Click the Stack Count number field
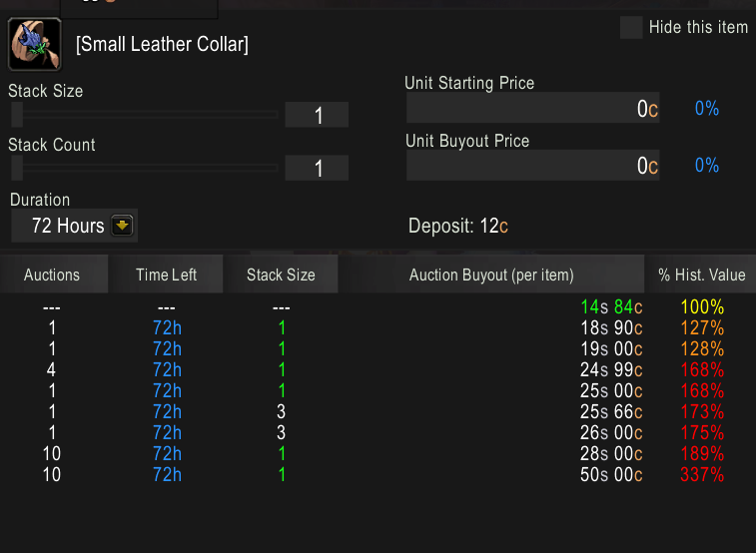Viewport: 756px width, 553px height. coord(317,168)
